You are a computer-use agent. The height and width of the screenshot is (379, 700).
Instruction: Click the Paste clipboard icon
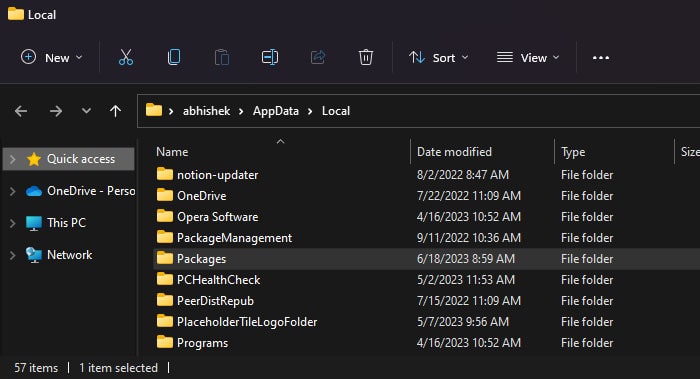point(222,58)
